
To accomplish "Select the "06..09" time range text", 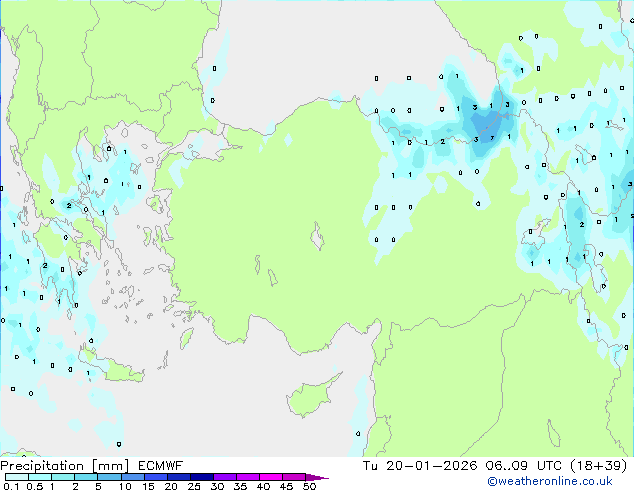I will (506, 466).
